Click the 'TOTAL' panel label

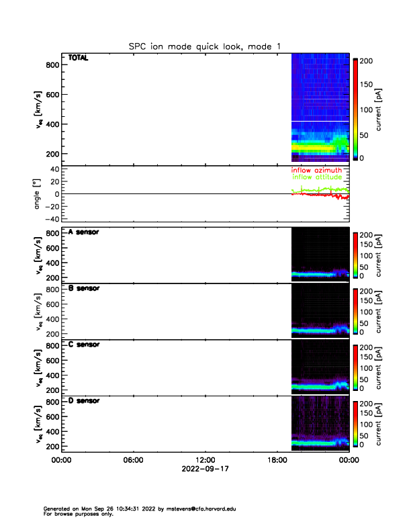(79, 58)
